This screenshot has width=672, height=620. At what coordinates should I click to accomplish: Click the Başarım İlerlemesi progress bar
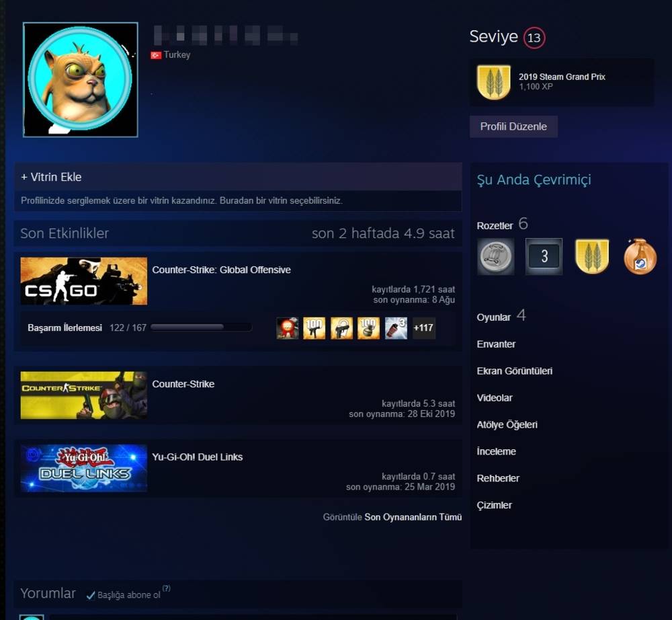click(x=202, y=327)
